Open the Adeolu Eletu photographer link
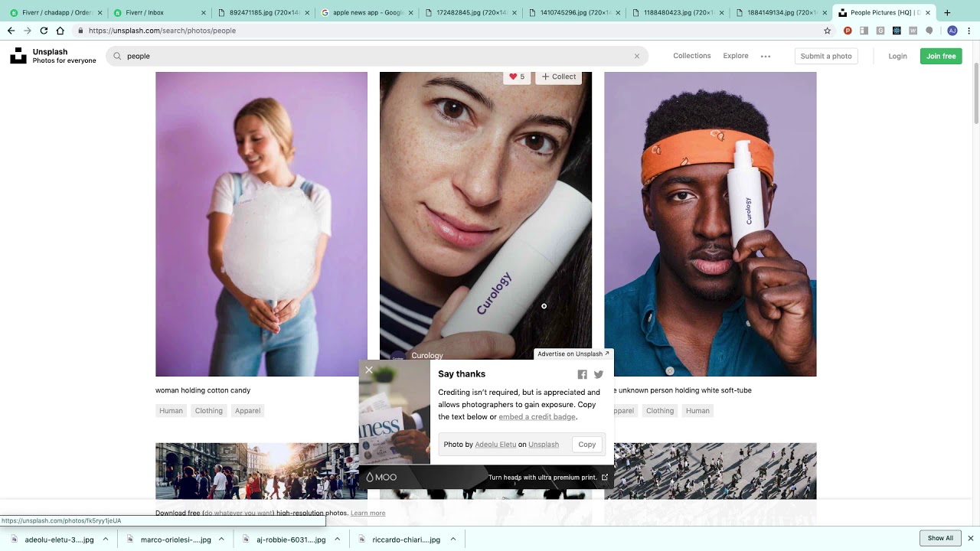Viewport: 980px width, 551px height. click(x=495, y=445)
